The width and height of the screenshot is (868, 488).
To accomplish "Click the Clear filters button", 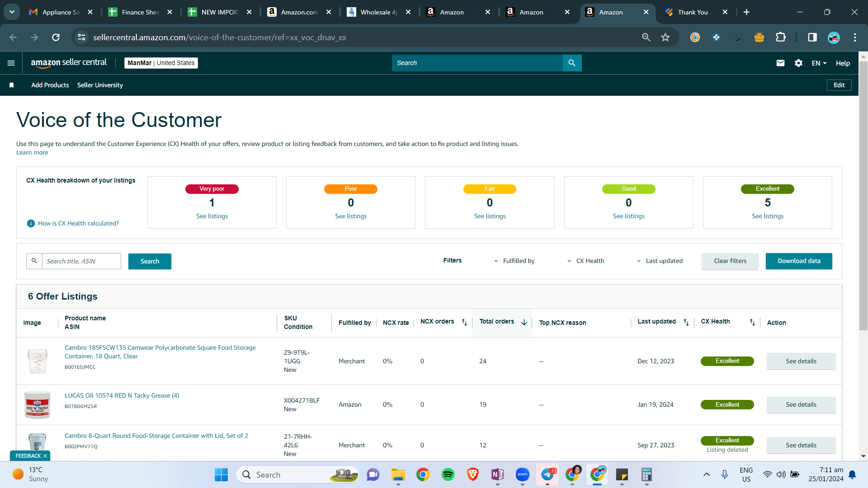I will click(730, 261).
